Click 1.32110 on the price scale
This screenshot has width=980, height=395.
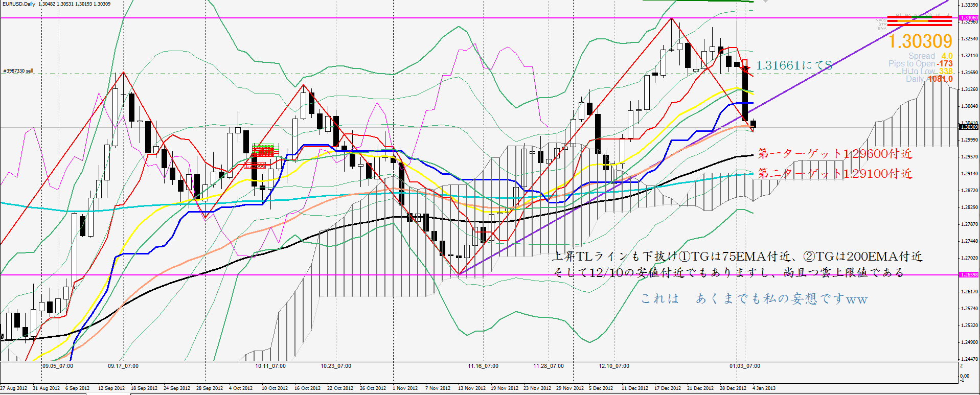pyautogui.click(x=970, y=55)
